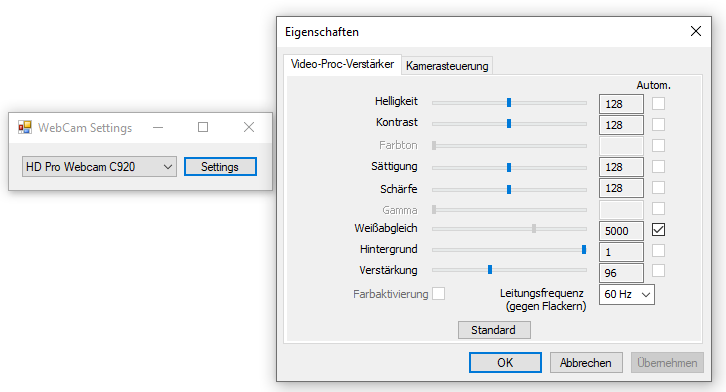Screen dimensions: 726x392
Task: Click the Abbrechen button
Action: click(x=585, y=362)
